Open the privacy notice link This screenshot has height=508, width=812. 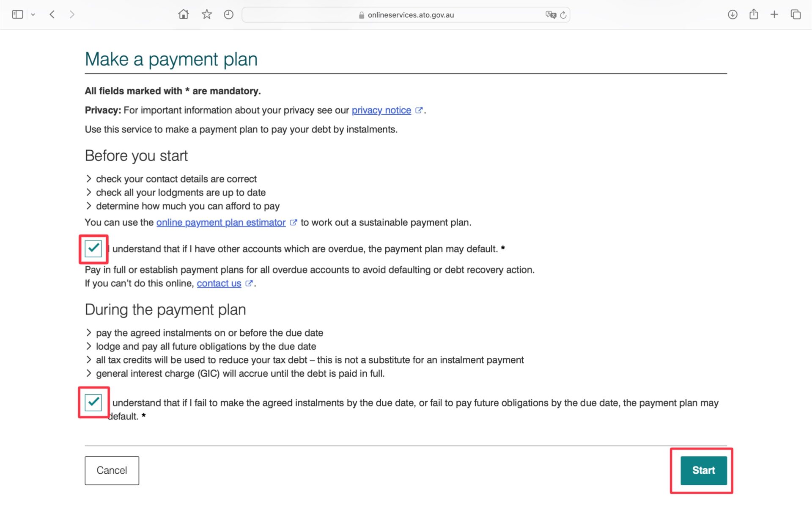381,110
